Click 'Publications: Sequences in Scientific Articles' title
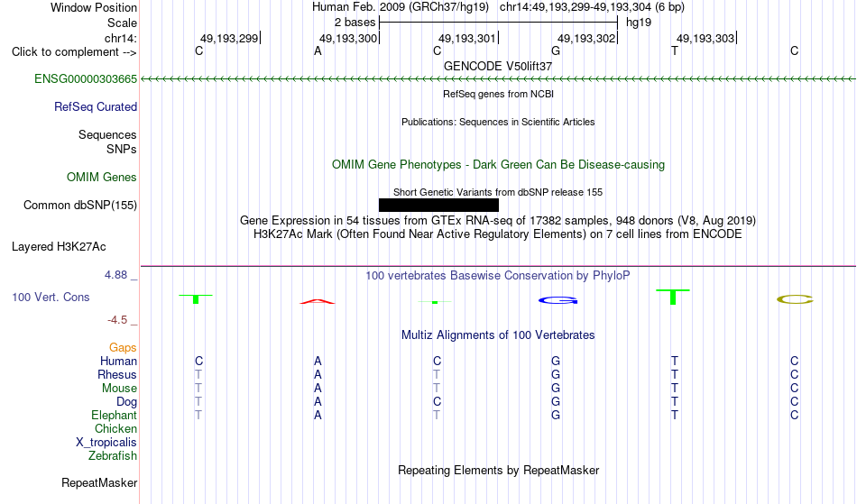 (x=498, y=122)
